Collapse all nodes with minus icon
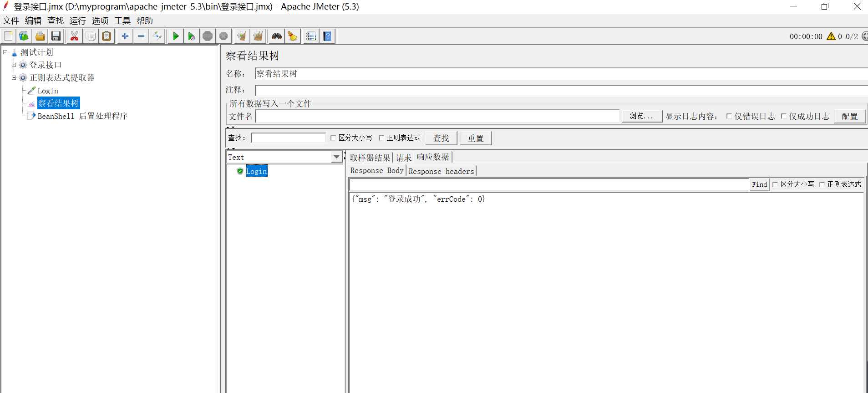The height and width of the screenshot is (393, 868). click(x=141, y=36)
